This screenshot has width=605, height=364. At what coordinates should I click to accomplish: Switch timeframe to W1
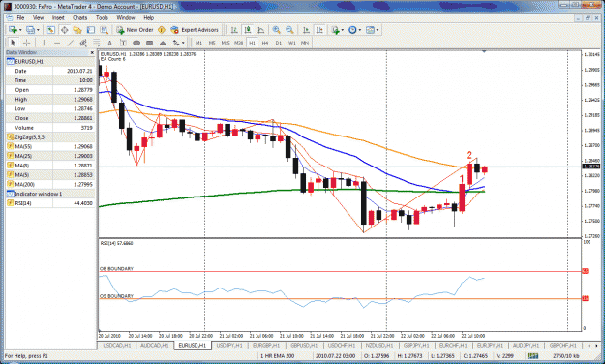(x=291, y=43)
